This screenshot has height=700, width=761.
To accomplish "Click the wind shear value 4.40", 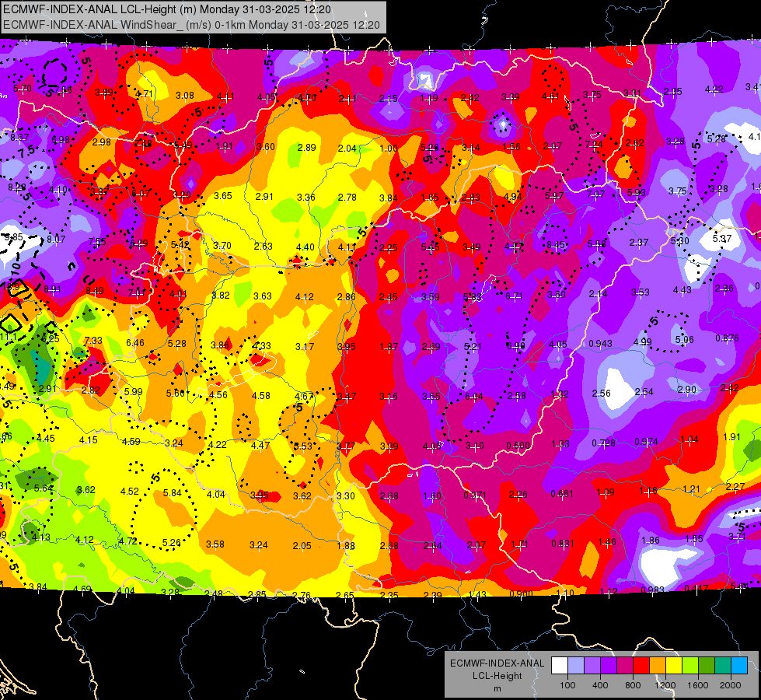I will [305, 247].
